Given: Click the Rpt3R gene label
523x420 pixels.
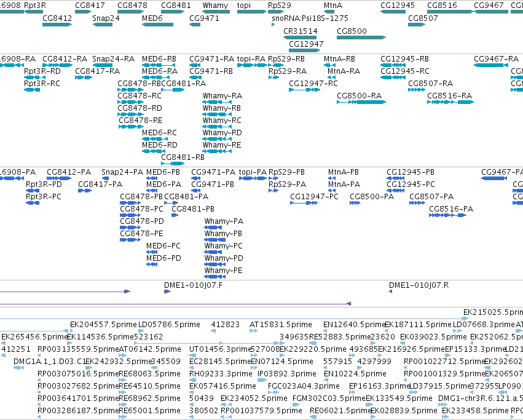Looking at the screenshot, I should click(x=35, y=6).
